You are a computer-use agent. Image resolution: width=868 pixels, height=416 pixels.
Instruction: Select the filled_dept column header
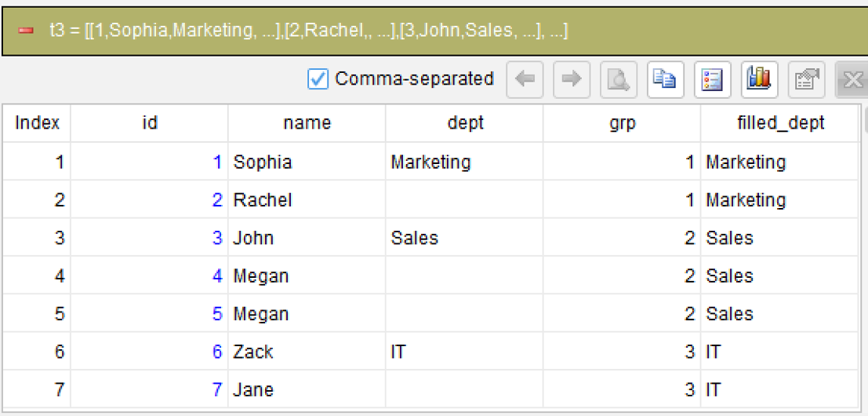(x=779, y=123)
